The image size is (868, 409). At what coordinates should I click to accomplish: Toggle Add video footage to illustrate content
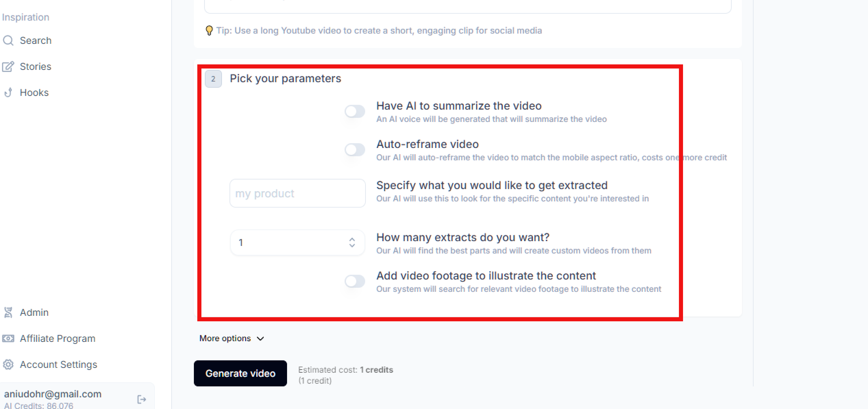355,281
